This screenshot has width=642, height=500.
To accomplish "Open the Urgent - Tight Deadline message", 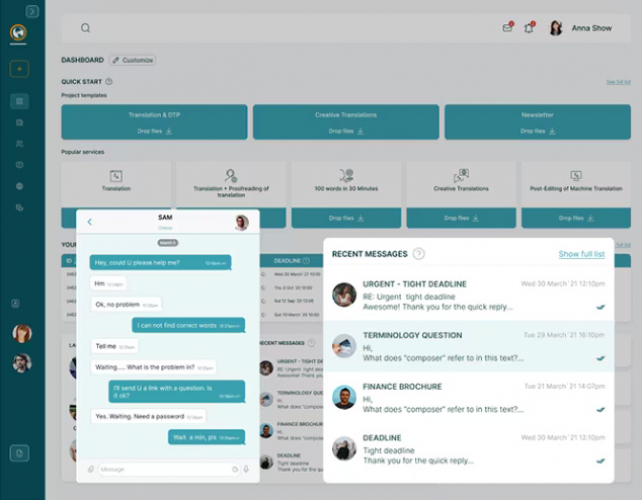I will 468,295.
